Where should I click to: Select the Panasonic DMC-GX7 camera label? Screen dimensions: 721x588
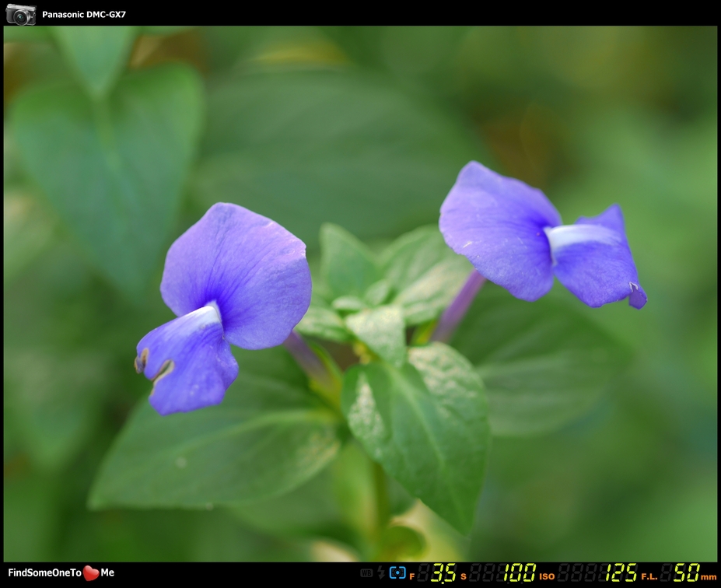tap(84, 14)
